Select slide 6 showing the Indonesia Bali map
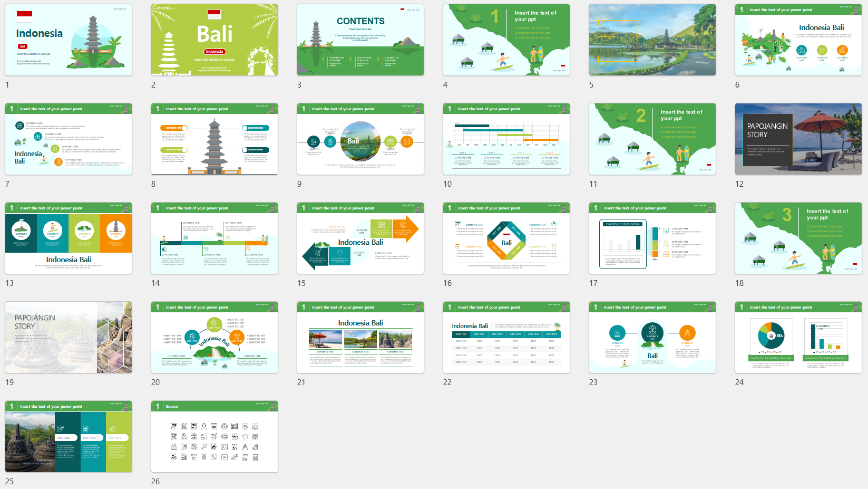This screenshot has width=868, height=489. coord(798,40)
